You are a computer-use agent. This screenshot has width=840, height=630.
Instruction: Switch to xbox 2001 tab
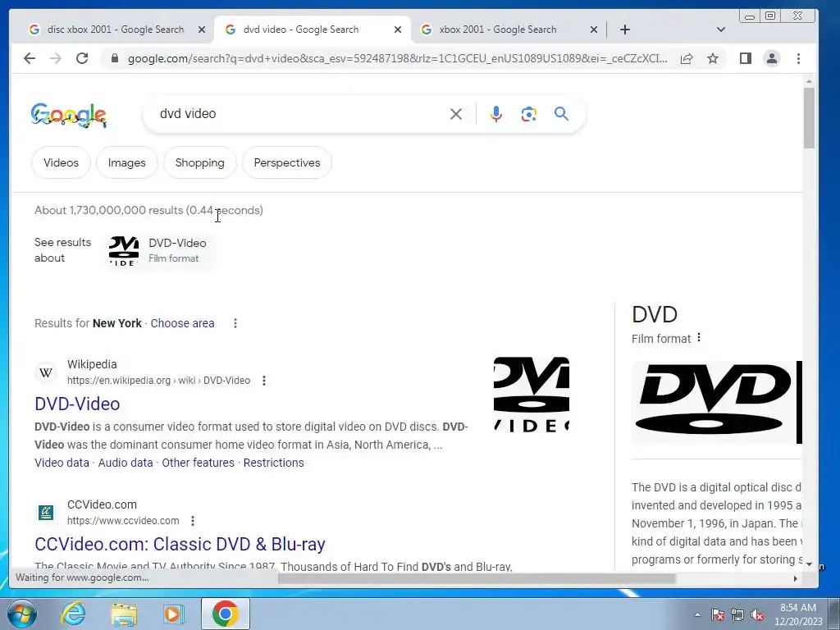pyautogui.click(x=498, y=30)
